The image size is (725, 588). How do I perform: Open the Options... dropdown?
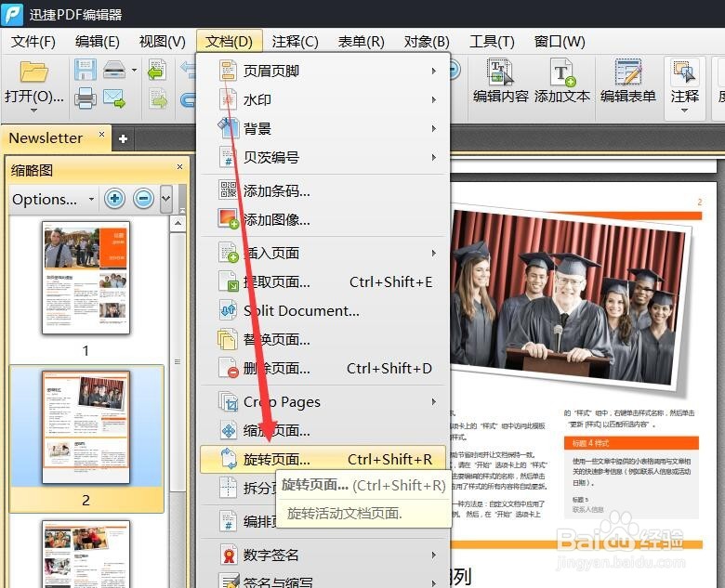53,199
